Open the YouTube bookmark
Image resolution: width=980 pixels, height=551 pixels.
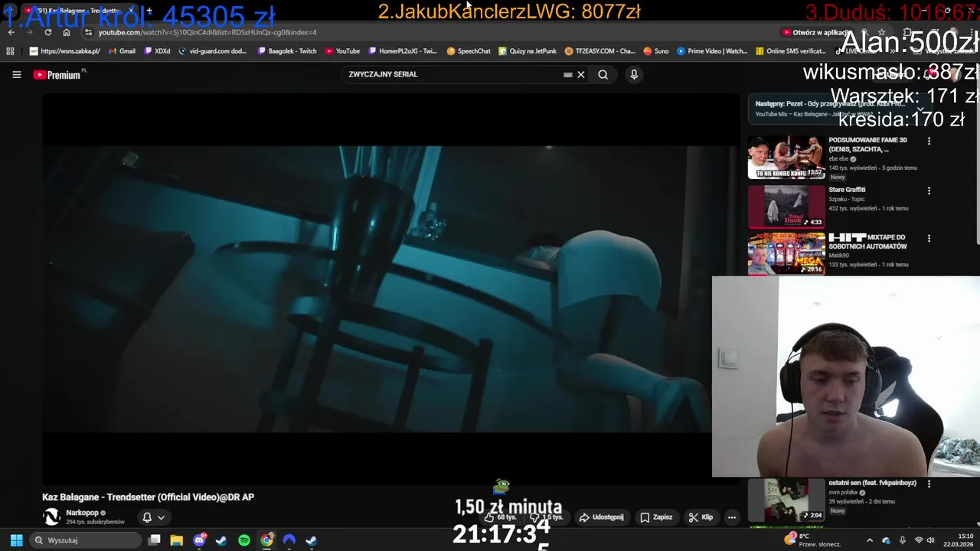pyautogui.click(x=342, y=51)
